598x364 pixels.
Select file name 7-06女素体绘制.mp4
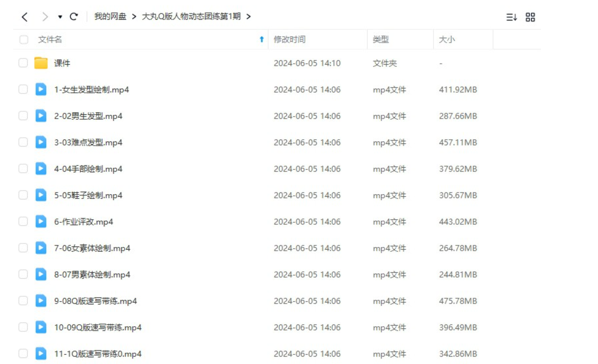click(92, 248)
